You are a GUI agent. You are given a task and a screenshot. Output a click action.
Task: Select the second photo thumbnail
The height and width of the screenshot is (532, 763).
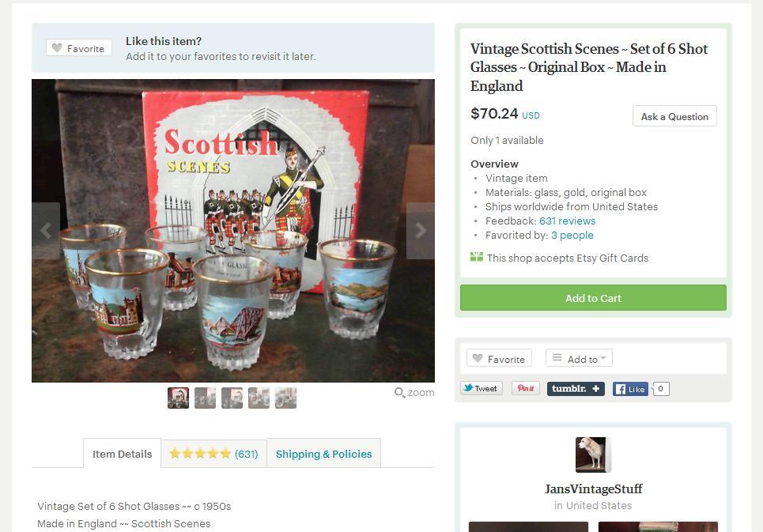(x=206, y=398)
